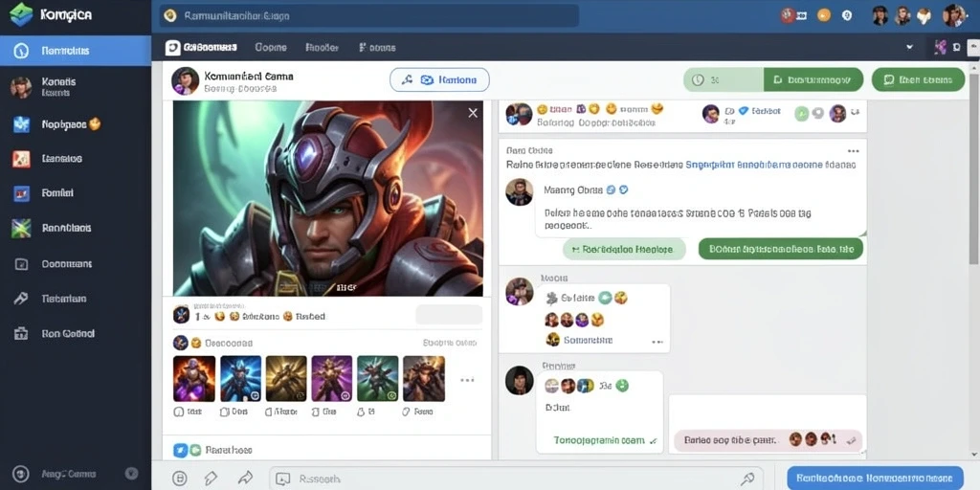Toggle the round badge on blue thumbnail

pos(255,395)
